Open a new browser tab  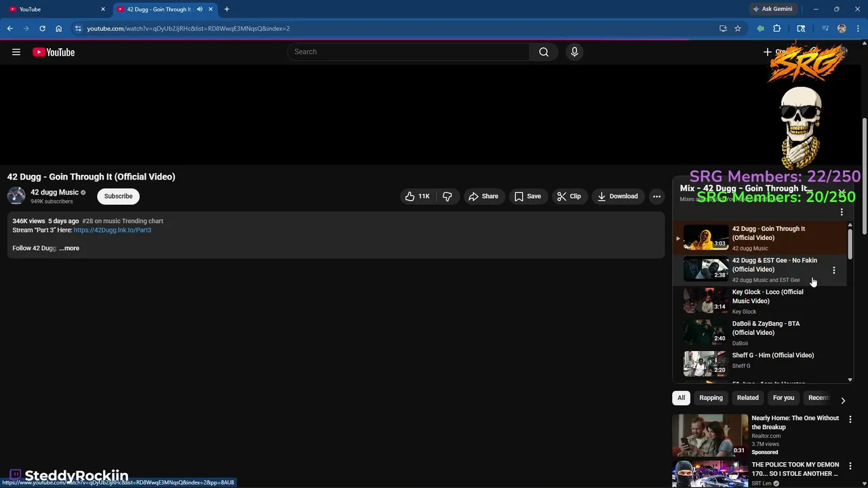pyautogui.click(x=226, y=9)
